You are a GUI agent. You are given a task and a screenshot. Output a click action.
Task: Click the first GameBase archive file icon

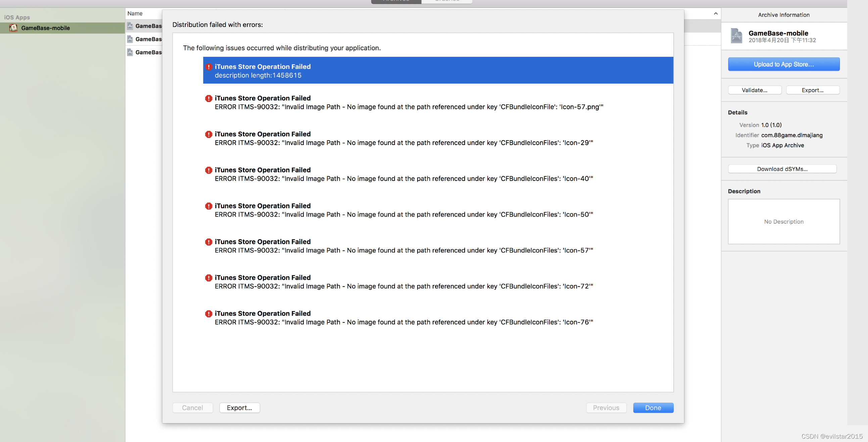pos(130,26)
